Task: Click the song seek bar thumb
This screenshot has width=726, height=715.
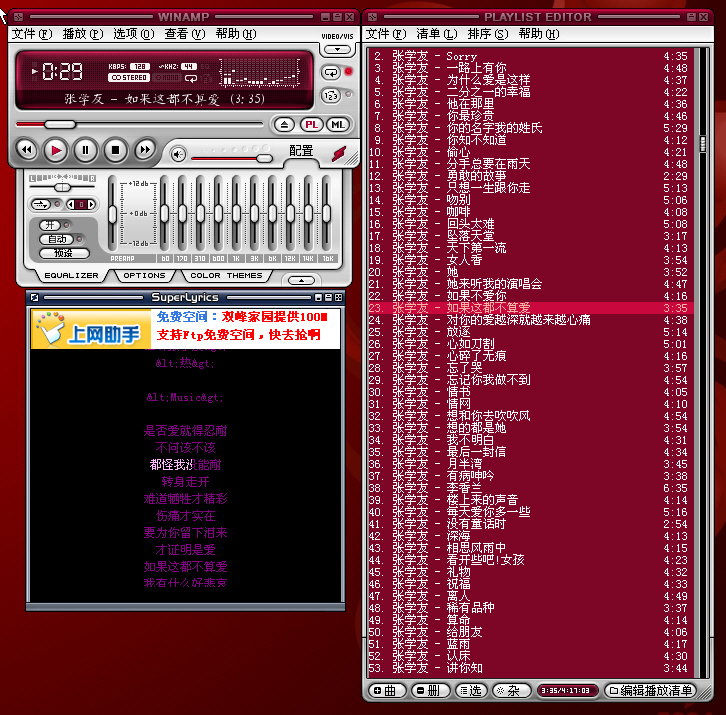Action: pyautogui.click(x=60, y=124)
